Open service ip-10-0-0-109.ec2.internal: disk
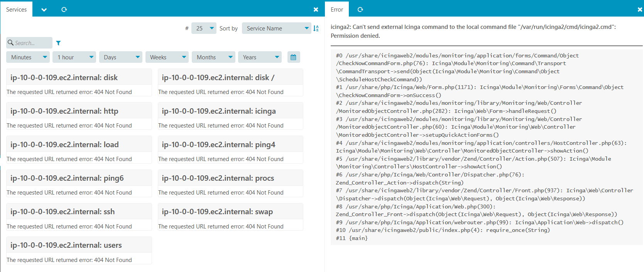 [x=64, y=77]
